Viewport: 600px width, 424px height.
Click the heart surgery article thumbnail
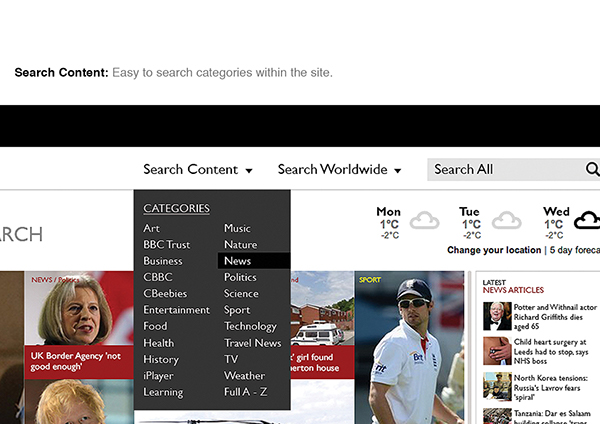(x=497, y=351)
